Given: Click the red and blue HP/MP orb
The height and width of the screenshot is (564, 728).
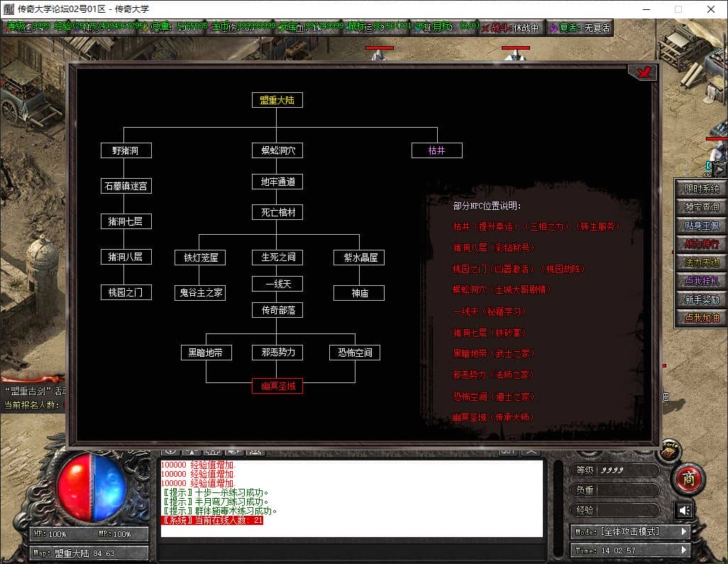Looking at the screenshot, I should click(x=92, y=487).
